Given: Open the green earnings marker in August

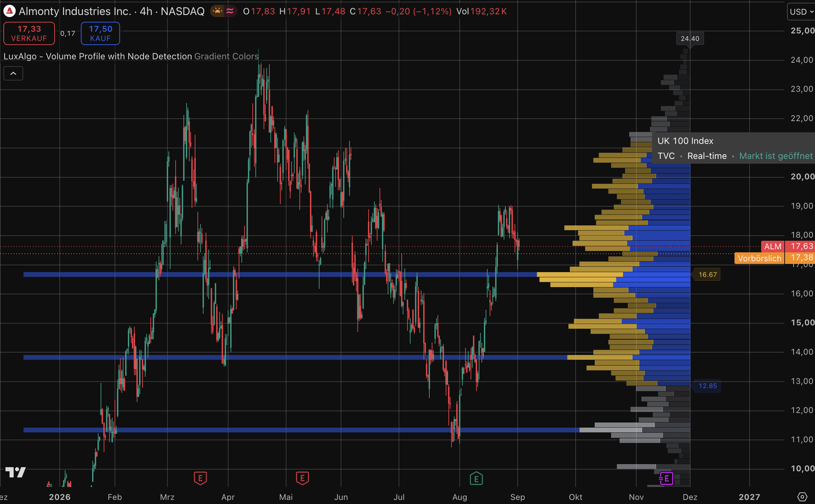Looking at the screenshot, I should [x=476, y=478].
